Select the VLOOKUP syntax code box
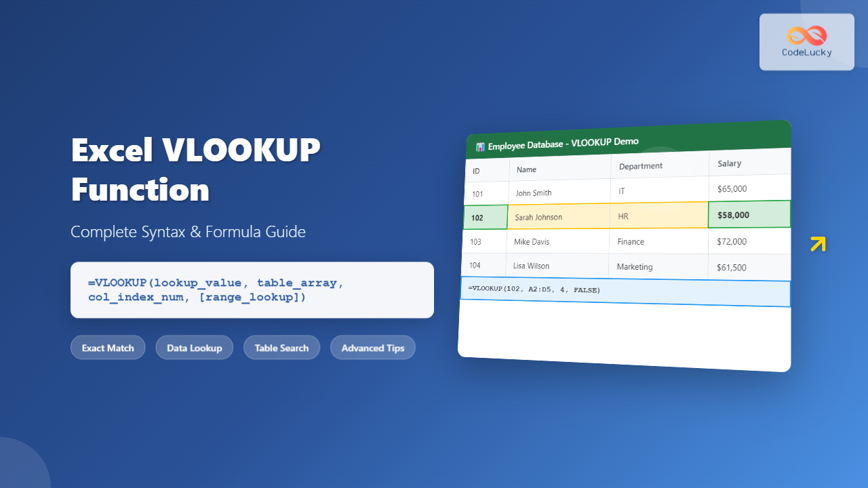 coord(252,290)
